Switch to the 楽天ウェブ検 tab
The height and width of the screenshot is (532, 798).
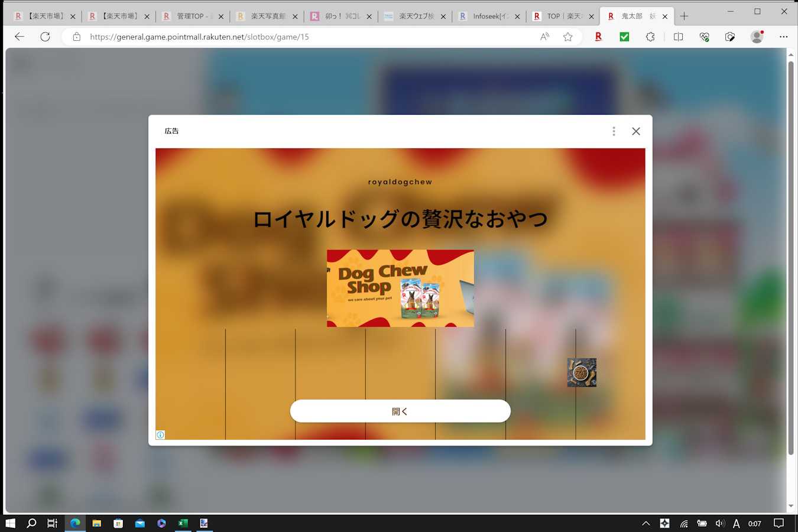414,17
